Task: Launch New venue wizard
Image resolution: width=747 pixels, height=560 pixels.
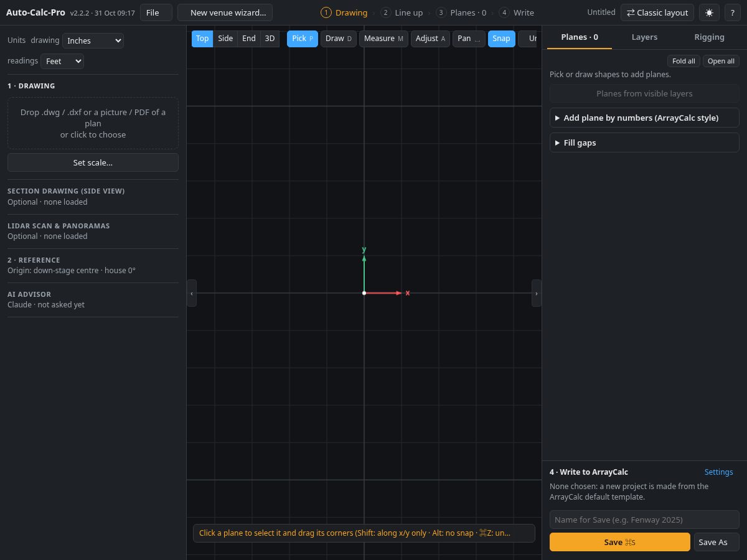Action: pos(225,12)
